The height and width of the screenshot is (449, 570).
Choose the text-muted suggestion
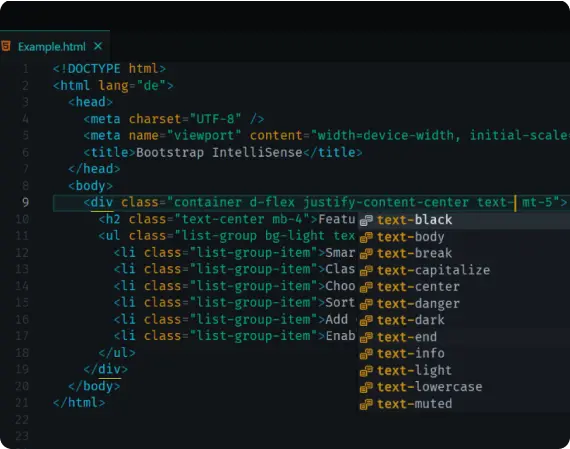click(x=464, y=404)
